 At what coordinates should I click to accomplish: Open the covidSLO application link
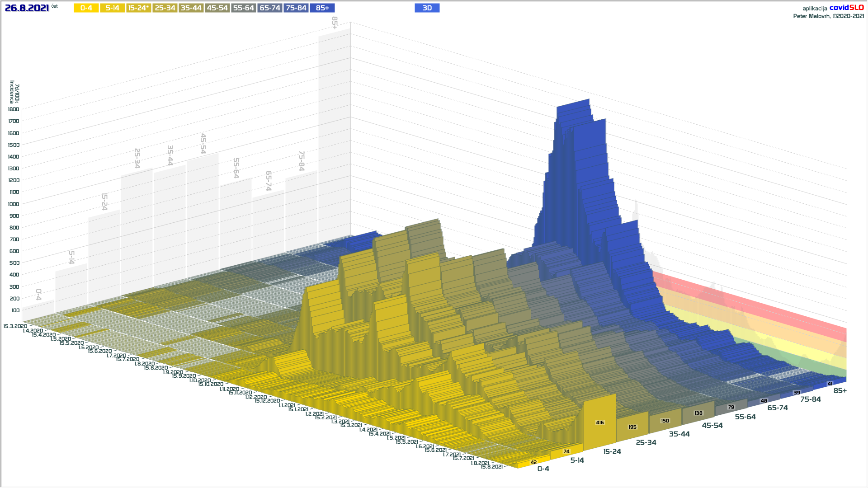tap(846, 8)
